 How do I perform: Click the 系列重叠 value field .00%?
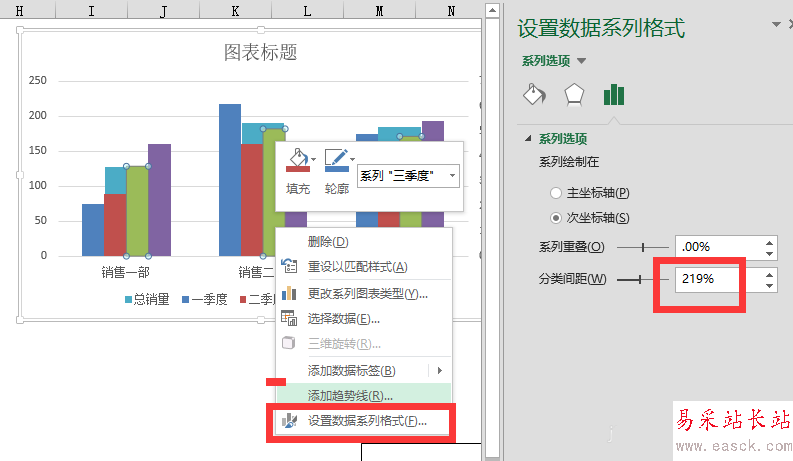[720, 247]
